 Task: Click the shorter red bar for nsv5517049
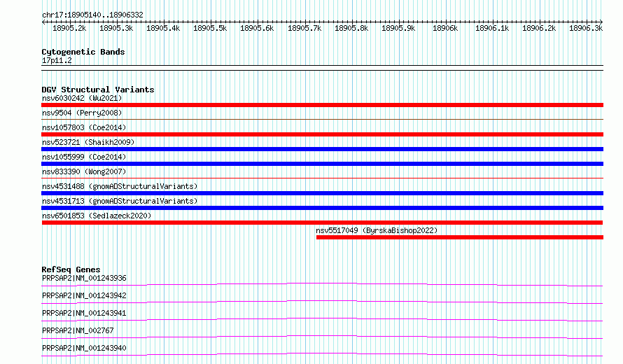pyautogui.click(x=460, y=237)
